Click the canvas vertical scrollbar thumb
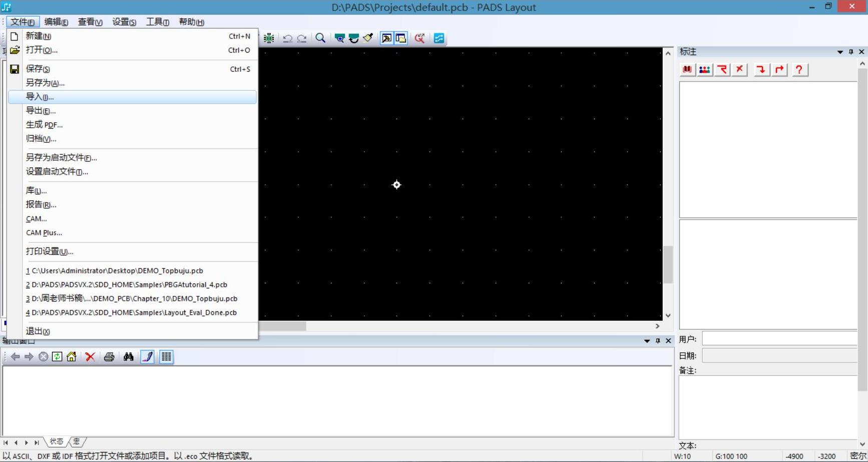The image size is (868, 462). (x=668, y=264)
